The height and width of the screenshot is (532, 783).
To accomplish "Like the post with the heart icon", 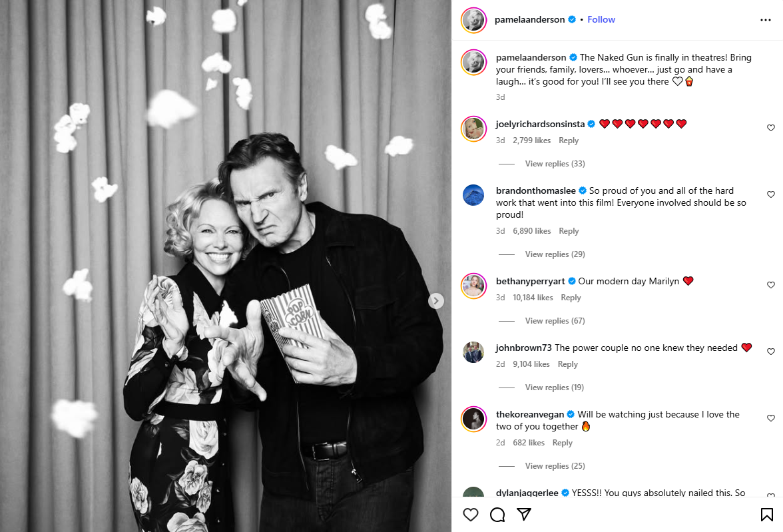I will pos(471,515).
